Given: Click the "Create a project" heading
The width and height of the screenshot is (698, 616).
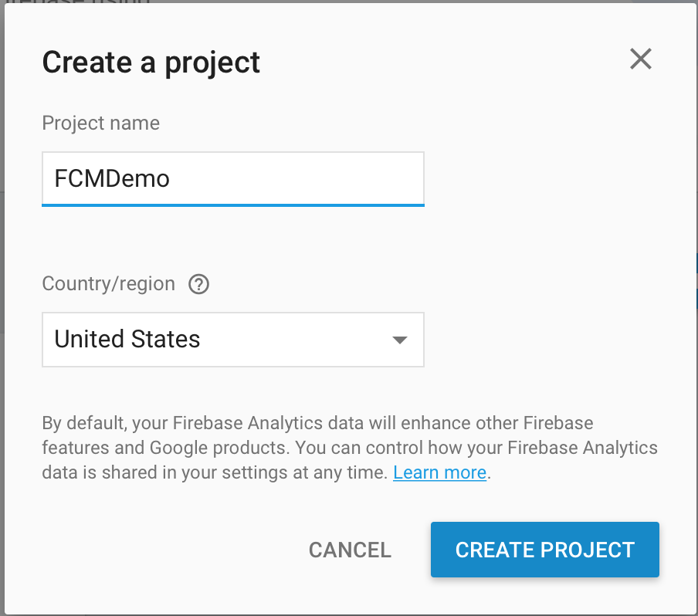Looking at the screenshot, I should [x=151, y=63].
